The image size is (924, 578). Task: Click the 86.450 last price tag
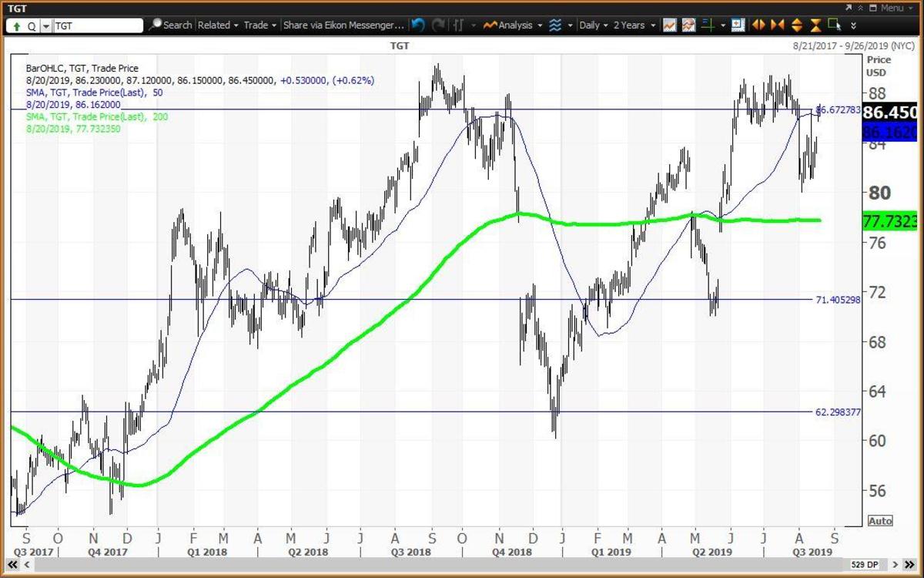pos(890,113)
